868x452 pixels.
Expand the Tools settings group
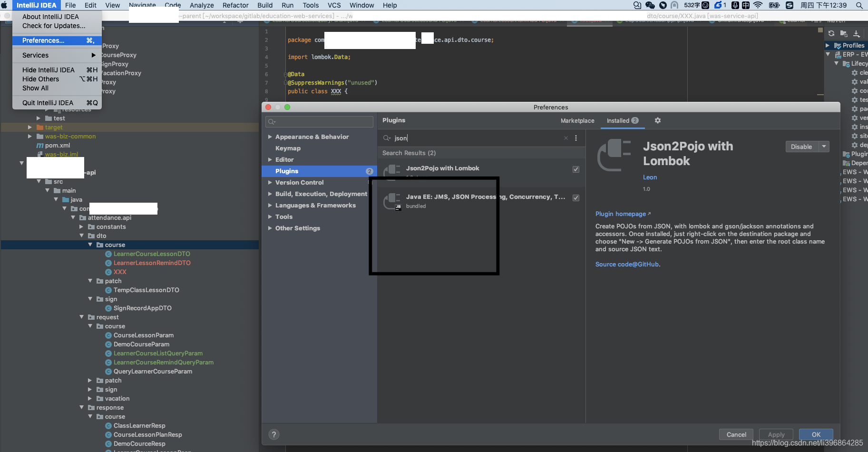pos(270,217)
